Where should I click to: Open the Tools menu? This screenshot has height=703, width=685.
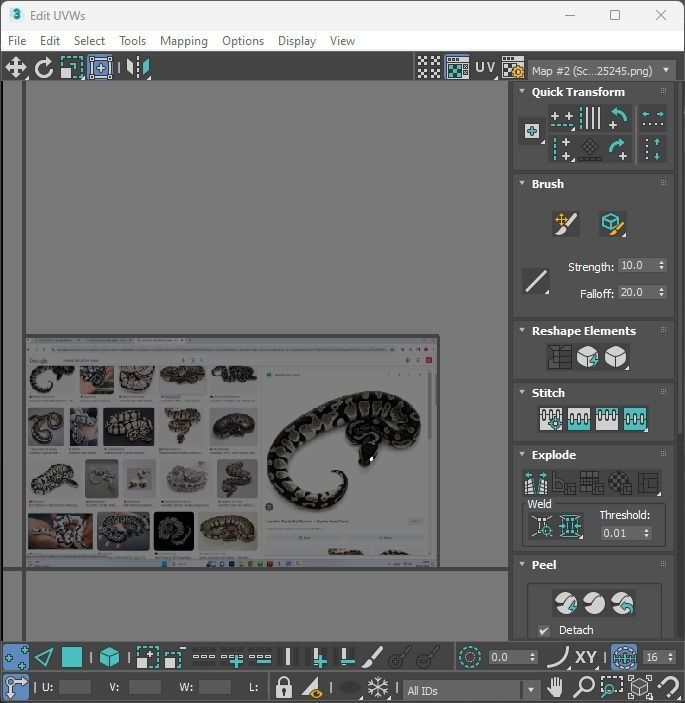pyautogui.click(x=133, y=41)
